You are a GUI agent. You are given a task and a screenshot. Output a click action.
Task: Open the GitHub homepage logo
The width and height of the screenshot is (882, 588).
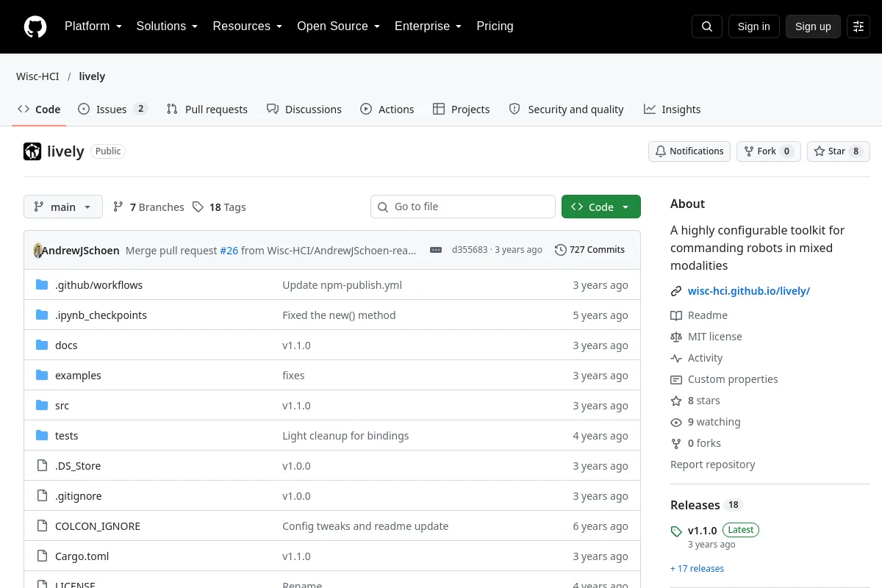(x=35, y=26)
